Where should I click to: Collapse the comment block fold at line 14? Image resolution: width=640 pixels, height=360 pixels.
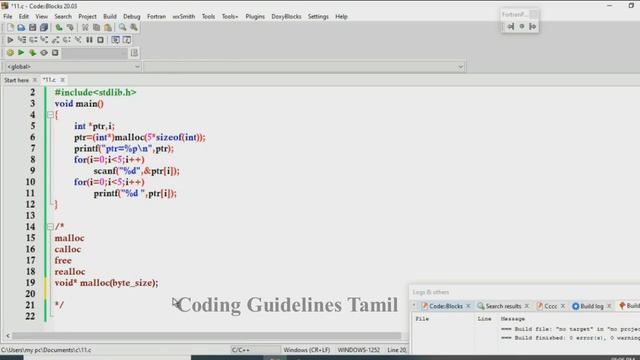pos(50,226)
